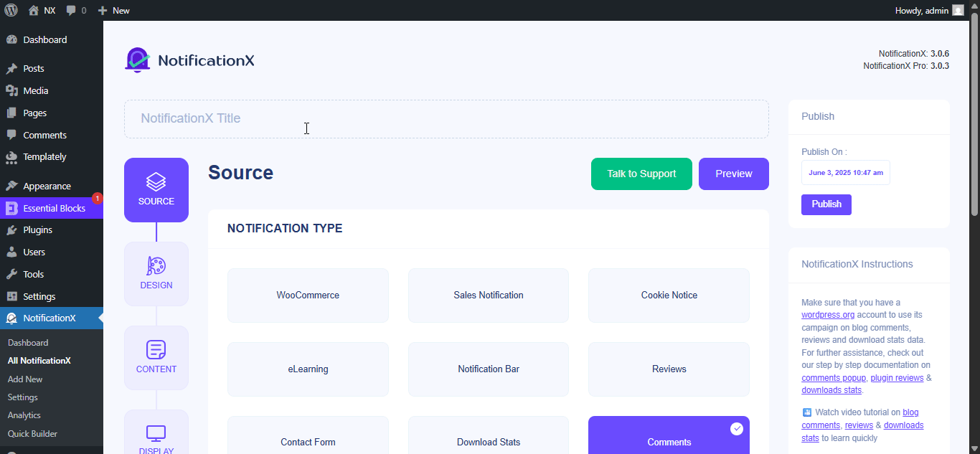Click the Users person icon
Image resolution: width=980 pixels, height=454 pixels.
(x=11, y=252)
